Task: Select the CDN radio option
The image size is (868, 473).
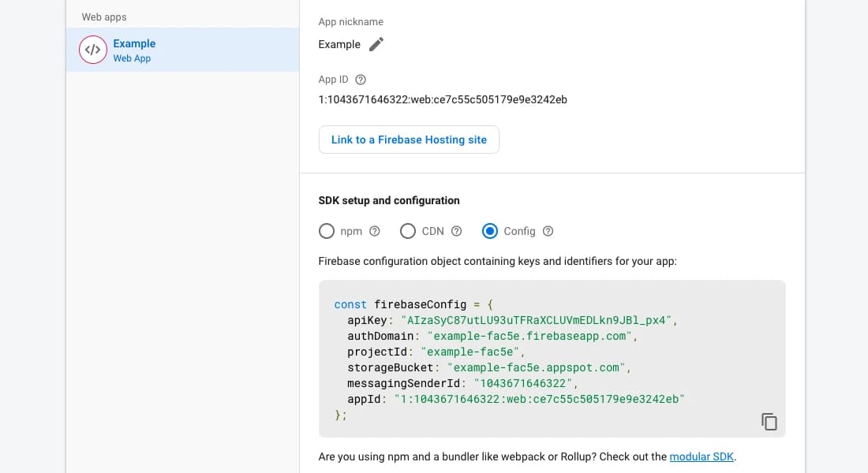Action: point(408,231)
